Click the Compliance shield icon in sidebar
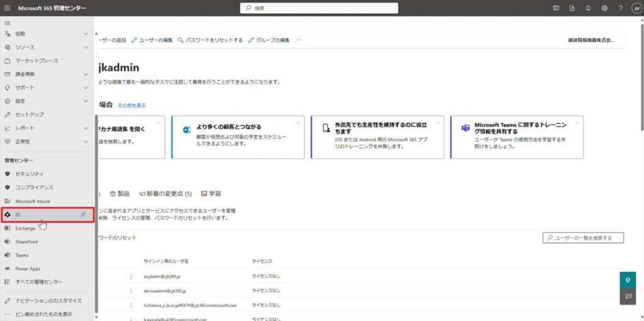The image size is (644, 321). coord(7,188)
